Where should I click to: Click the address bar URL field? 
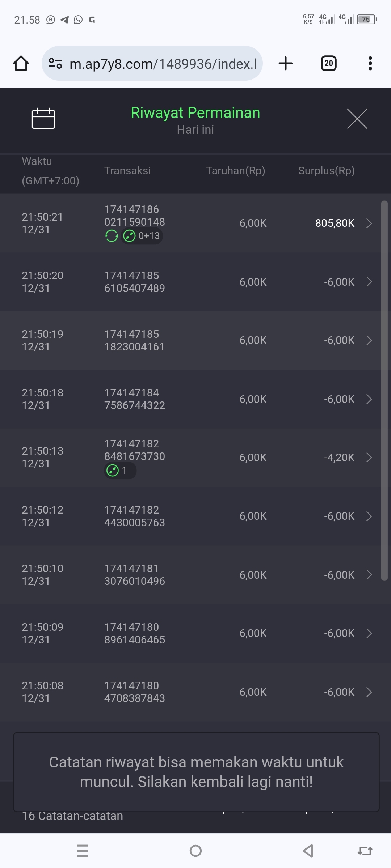point(163,64)
